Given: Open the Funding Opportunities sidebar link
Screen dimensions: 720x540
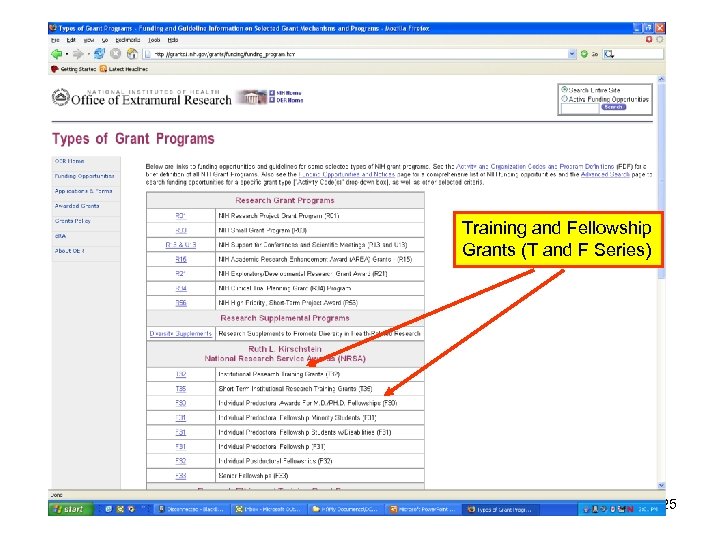Looking at the screenshot, I should click(84, 176).
